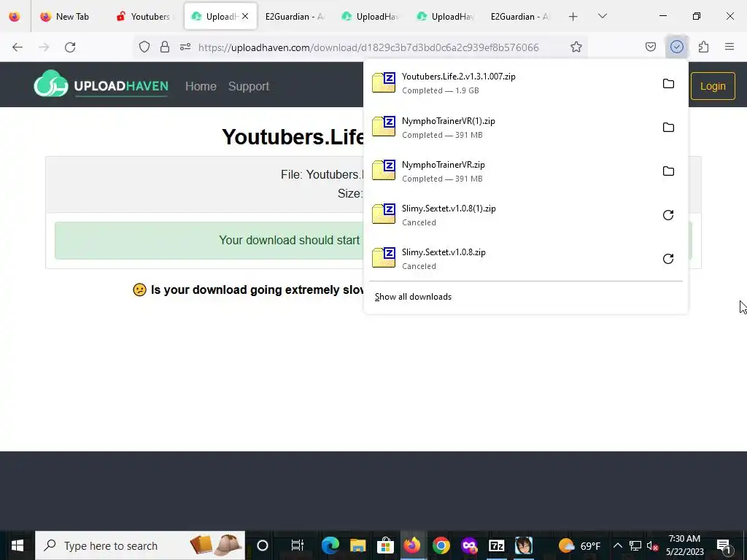Viewport: 747px width, 560px height.
Task: Open folder for Youtubers.Life.2.v1.3.1.007.zip download
Action: pos(668,84)
